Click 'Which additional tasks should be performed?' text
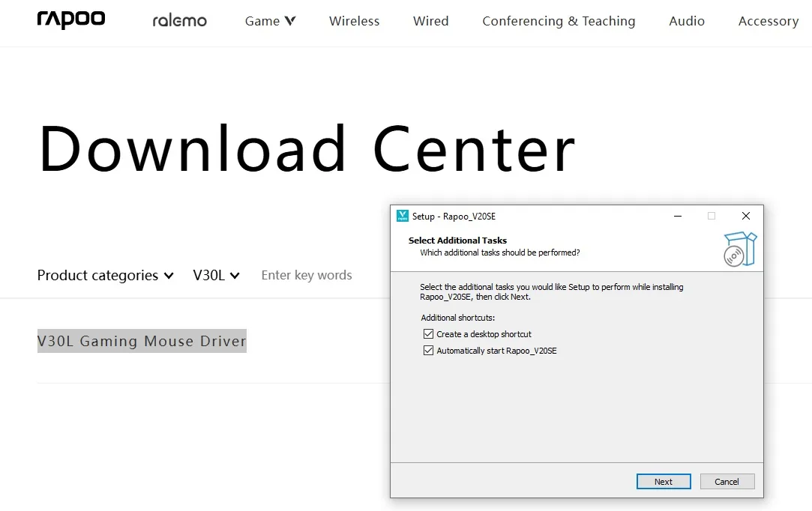This screenshot has height=511, width=812. 500,253
